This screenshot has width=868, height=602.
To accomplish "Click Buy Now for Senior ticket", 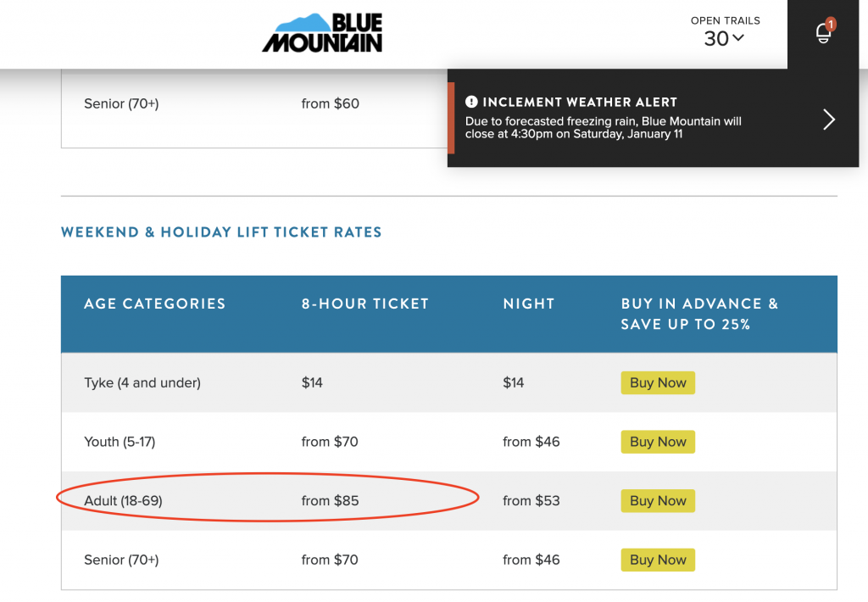I will pos(658,560).
